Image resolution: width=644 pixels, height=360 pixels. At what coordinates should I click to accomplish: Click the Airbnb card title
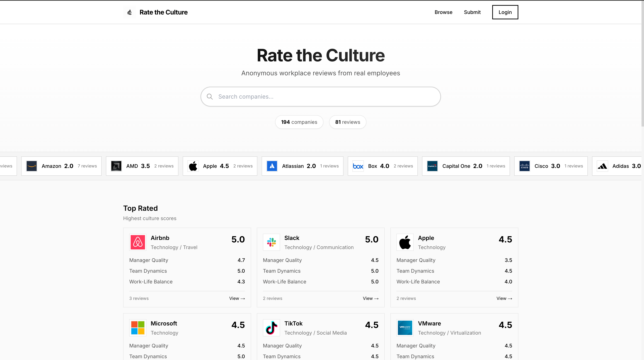tap(160, 238)
